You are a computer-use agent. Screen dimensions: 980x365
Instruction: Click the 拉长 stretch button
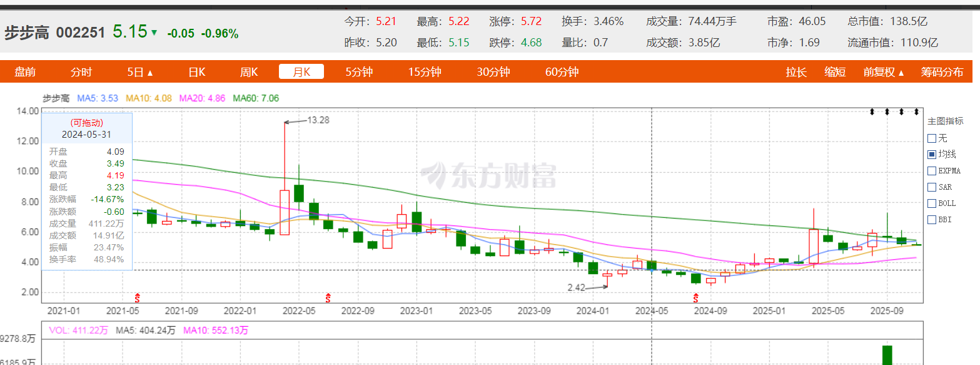pyautogui.click(x=796, y=72)
